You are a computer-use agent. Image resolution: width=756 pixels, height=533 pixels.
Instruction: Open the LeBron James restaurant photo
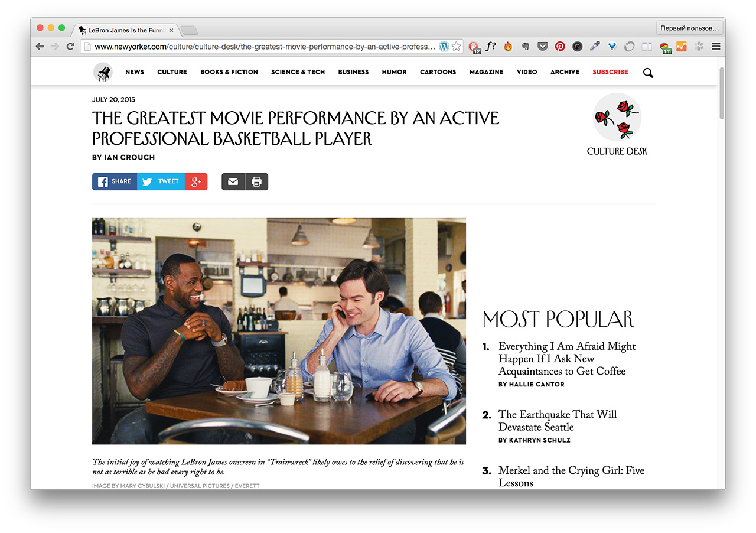click(x=279, y=331)
